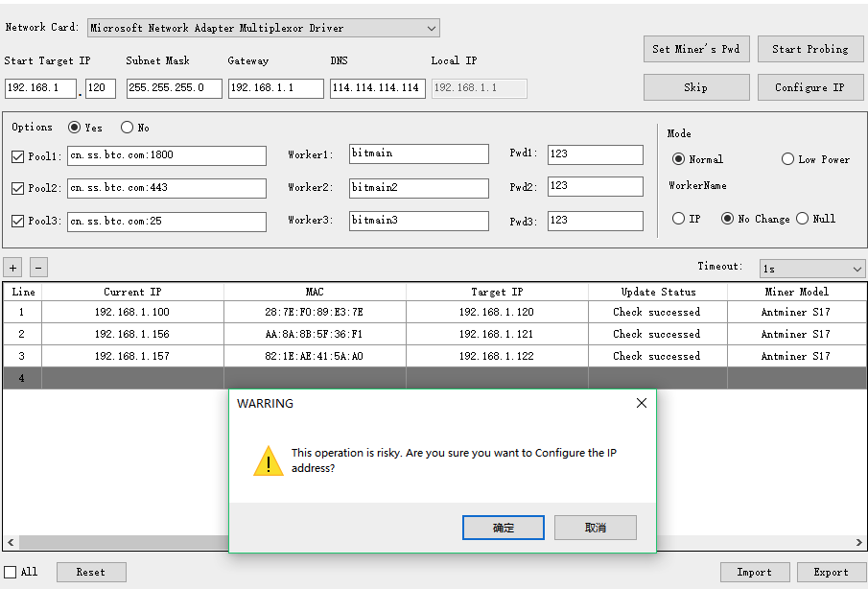This screenshot has height=589, width=868.
Task: Click the Pwd2 input field
Action: (x=596, y=186)
